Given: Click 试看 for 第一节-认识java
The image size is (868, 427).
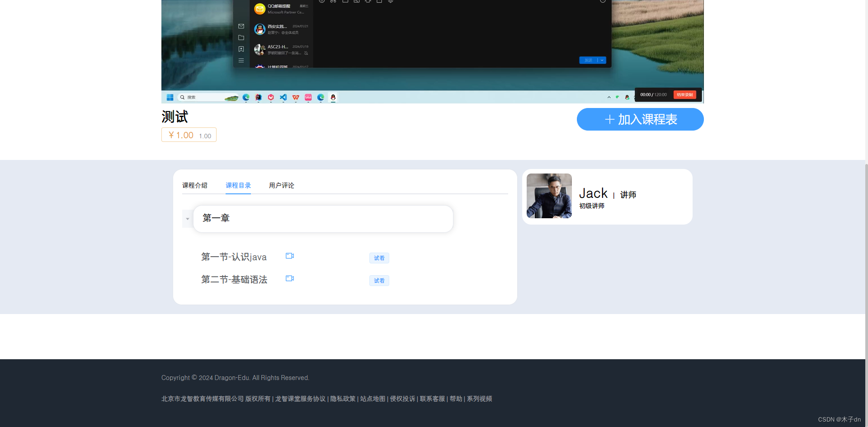Looking at the screenshot, I should (x=379, y=258).
